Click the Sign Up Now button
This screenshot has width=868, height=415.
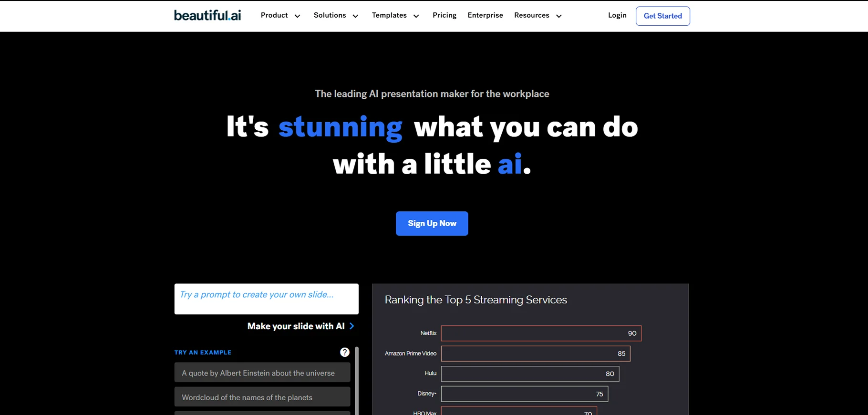(x=432, y=223)
